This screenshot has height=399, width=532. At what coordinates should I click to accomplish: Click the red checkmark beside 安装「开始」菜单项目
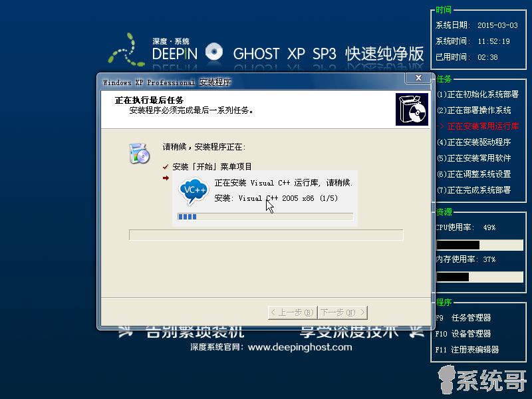tap(166, 167)
